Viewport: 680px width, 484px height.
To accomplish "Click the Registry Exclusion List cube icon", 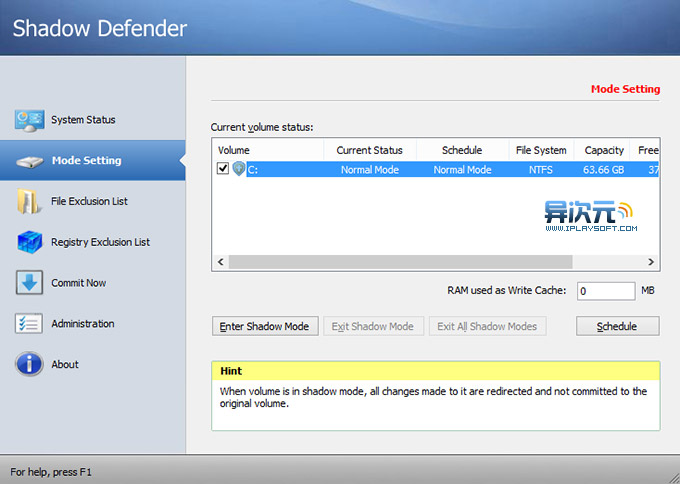I will point(29,242).
